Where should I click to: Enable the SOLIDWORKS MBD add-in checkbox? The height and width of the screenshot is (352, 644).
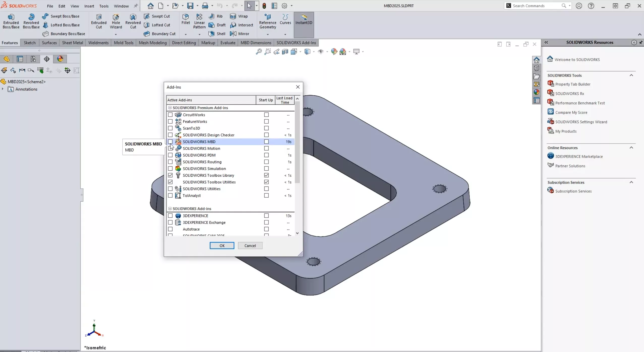point(170,142)
